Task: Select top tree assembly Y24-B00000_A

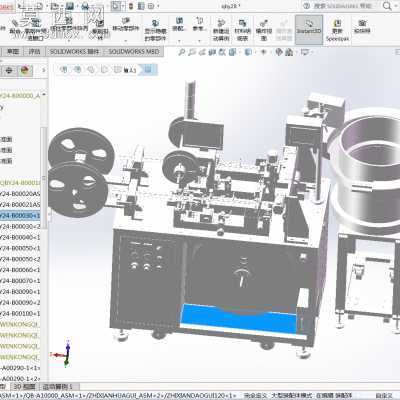Action: tap(20, 96)
